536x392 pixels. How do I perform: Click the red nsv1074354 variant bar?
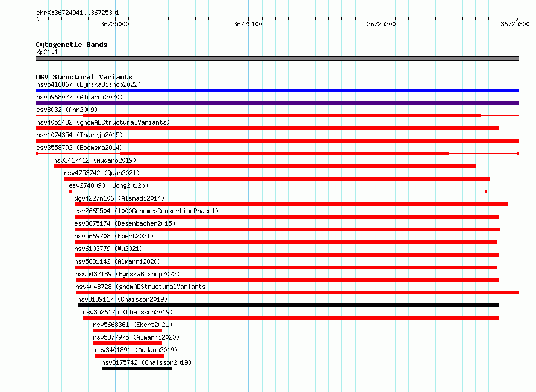[x=277, y=141]
